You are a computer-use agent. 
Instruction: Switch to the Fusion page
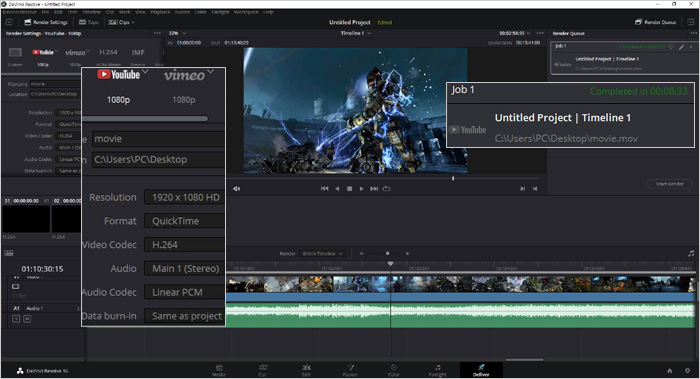[350, 370]
